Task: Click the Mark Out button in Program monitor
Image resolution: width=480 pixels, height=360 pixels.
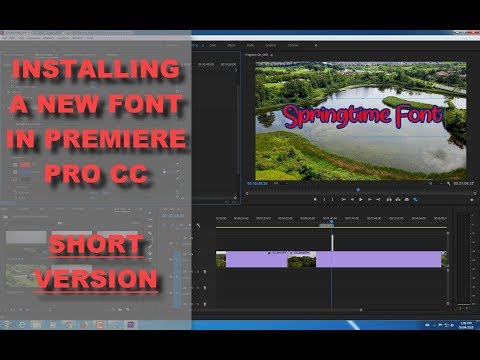Action: point(333,199)
